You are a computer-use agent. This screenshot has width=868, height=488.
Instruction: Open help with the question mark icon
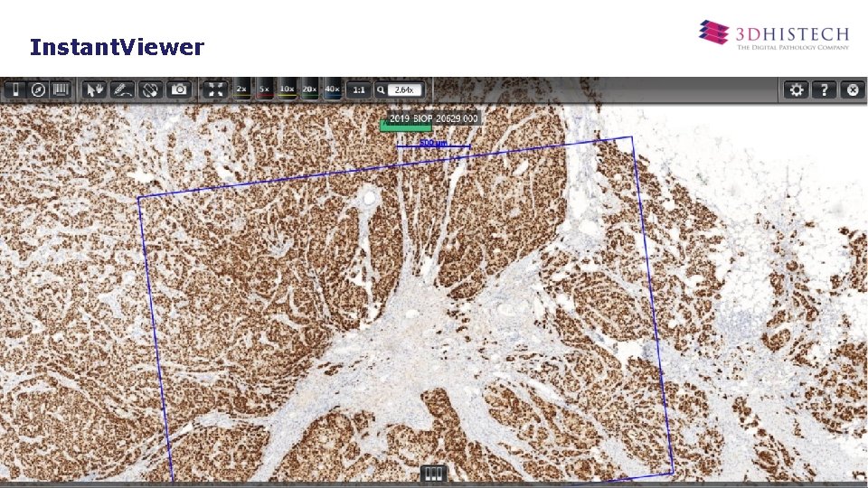point(825,89)
